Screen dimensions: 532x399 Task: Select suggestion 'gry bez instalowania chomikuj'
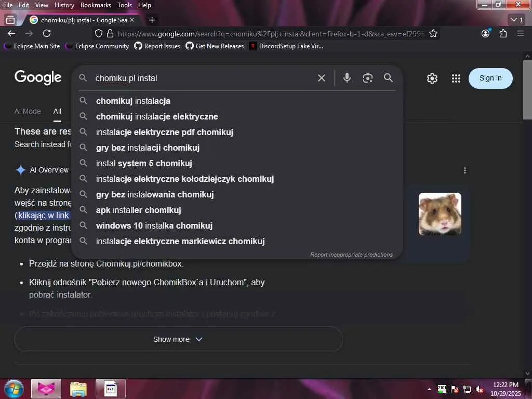pyautogui.click(x=237, y=195)
